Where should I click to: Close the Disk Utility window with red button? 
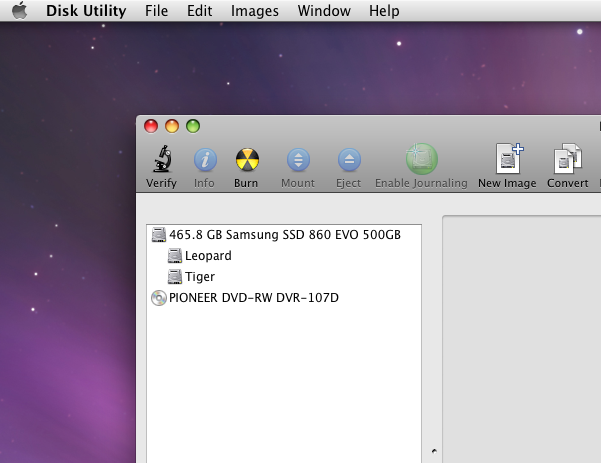coord(151,126)
